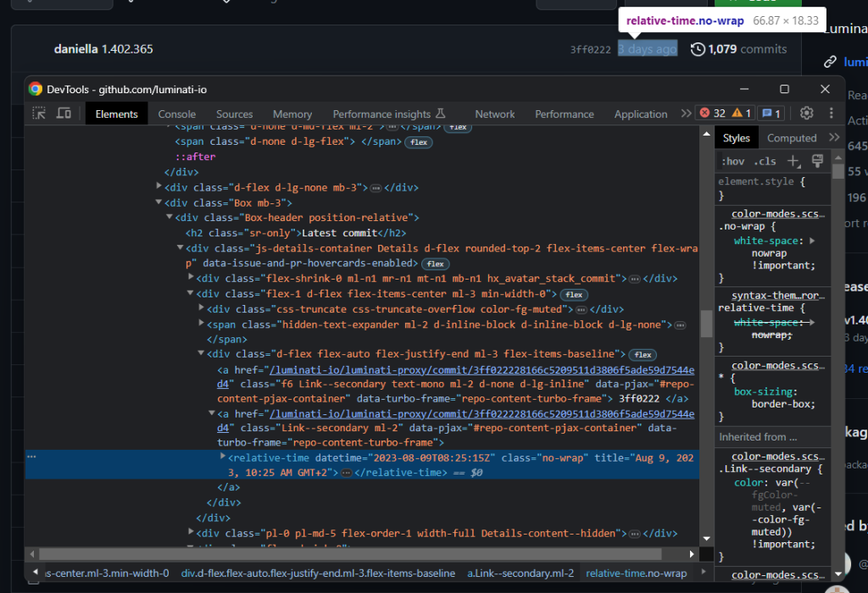Select relative-time.no-wrap in the breadcrumb bar

coord(637,574)
